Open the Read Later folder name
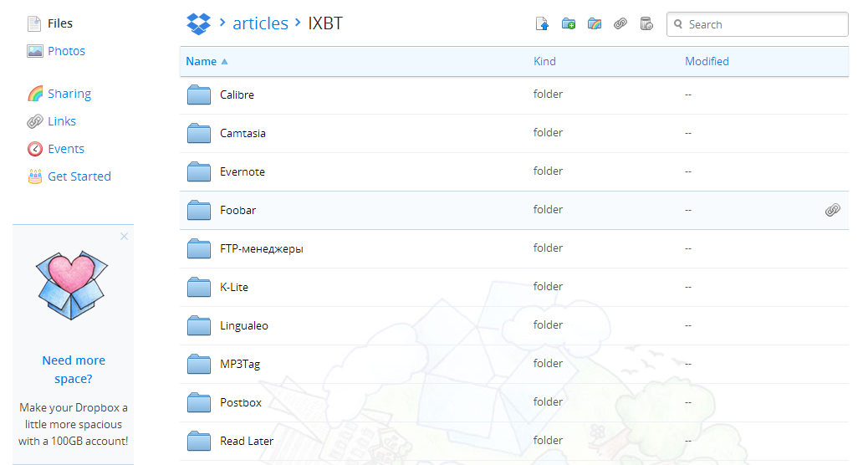The width and height of the screenshot is (868, 465). pos(247,442)
